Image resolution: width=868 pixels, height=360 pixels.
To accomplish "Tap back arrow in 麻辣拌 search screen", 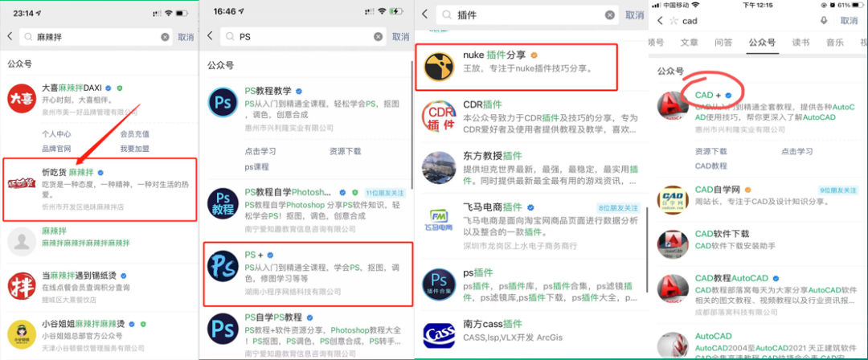I will [x=10, y=36].
